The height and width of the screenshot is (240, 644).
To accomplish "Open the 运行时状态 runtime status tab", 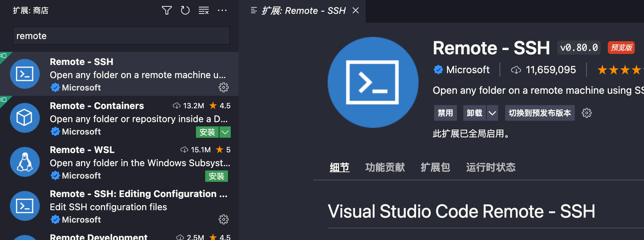I will pos(491,167).
